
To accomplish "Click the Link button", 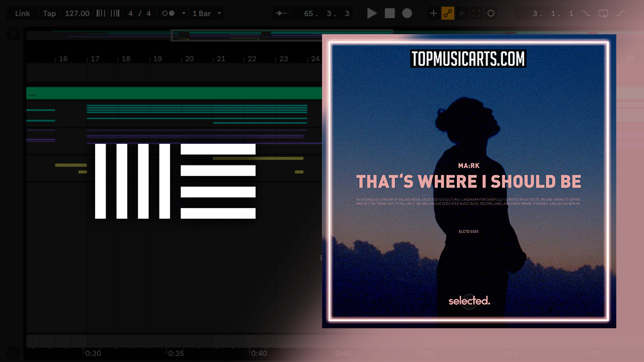I will pyautogui.click(x=22, y=14).
